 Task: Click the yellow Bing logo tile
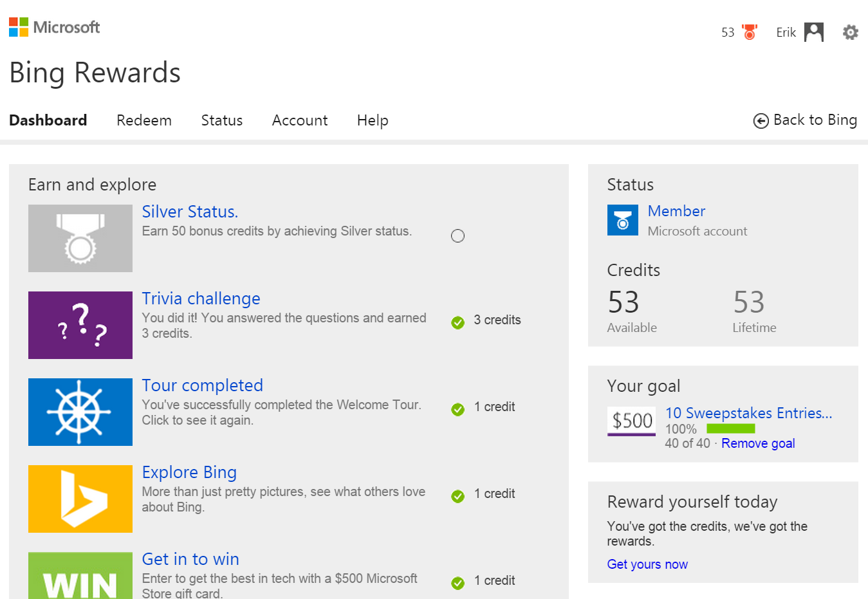pyautogui.click(x=80, y=499)
